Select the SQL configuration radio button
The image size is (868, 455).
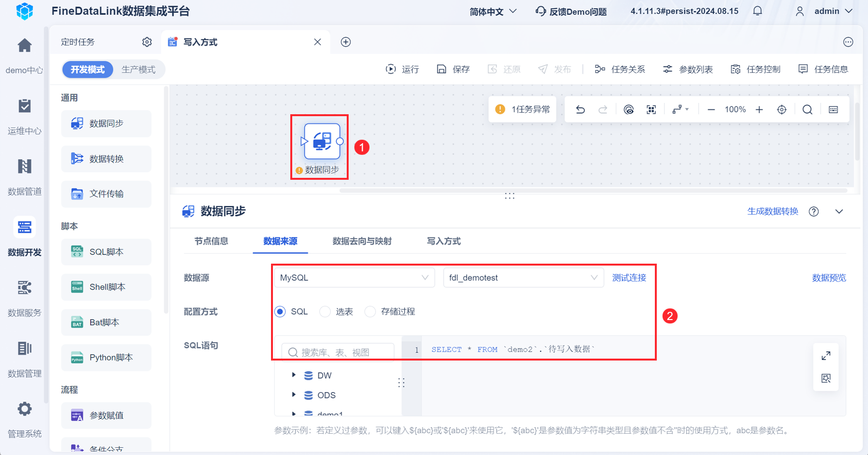(280, 312)
